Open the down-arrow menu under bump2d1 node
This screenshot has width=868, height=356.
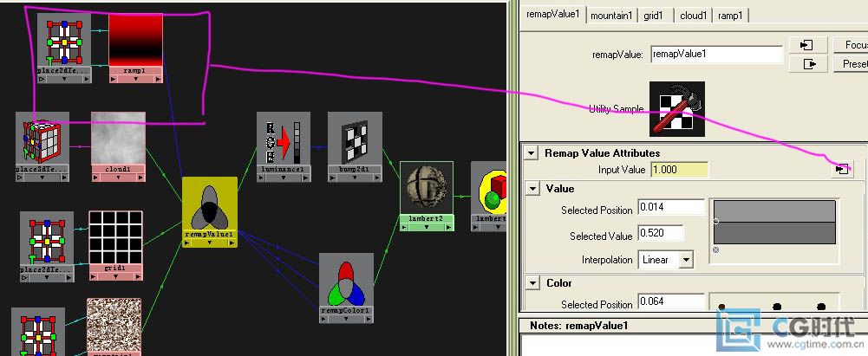[355, 178]
